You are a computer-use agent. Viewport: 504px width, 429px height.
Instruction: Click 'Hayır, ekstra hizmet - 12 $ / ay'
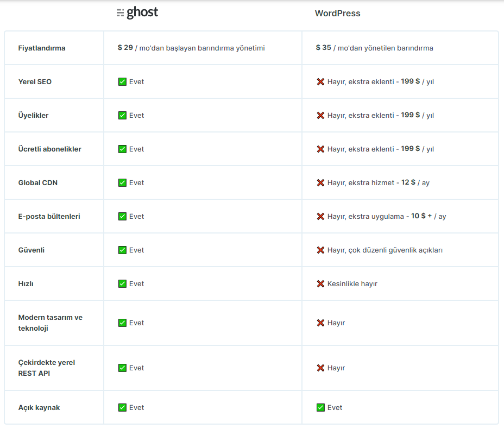(x=379, y=182)
